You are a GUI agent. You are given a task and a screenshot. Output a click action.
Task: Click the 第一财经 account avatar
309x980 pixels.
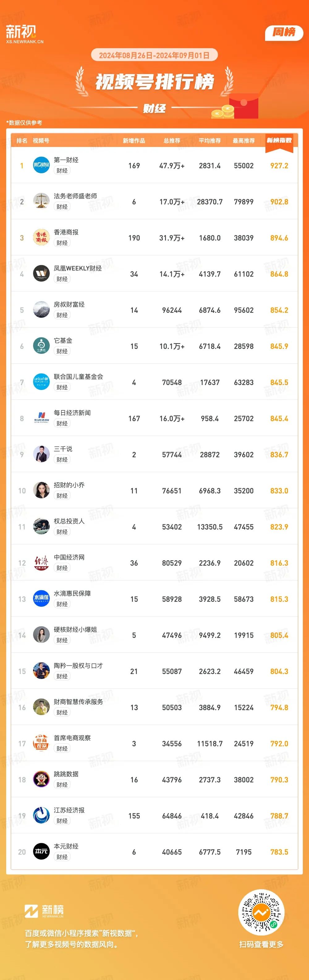[x=41, y=165]
